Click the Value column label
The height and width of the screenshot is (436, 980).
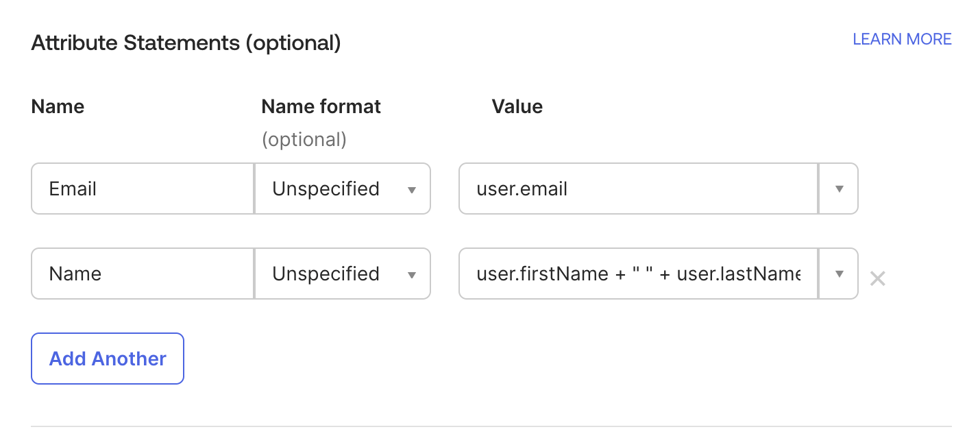click(x=517, y=106)
